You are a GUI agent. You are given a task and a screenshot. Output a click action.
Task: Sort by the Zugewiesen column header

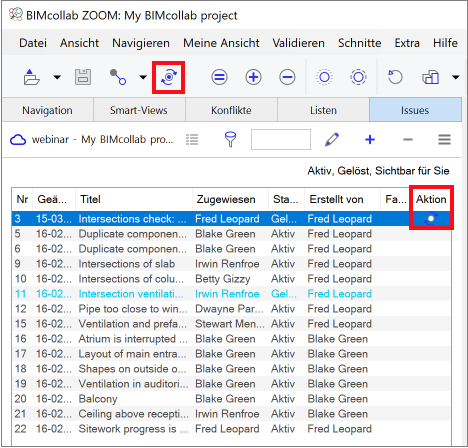[231, 199]
